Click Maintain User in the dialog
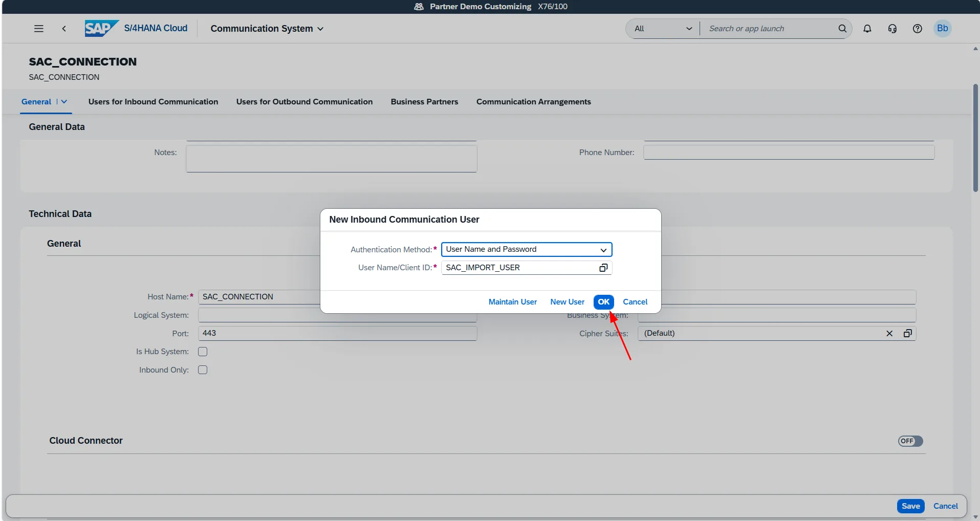 [x=513, y=302]
